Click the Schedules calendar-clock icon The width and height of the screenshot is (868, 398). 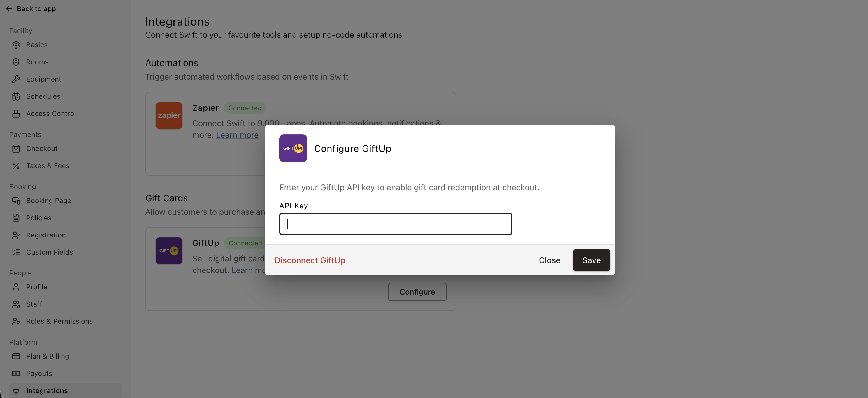pyautogui.click(x=16, y=96)
